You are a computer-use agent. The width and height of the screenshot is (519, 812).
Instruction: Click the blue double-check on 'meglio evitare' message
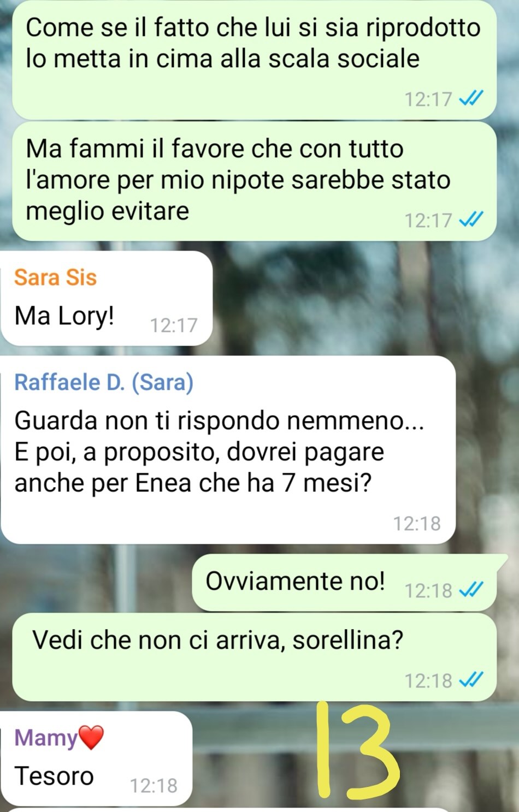coord(471,220)
